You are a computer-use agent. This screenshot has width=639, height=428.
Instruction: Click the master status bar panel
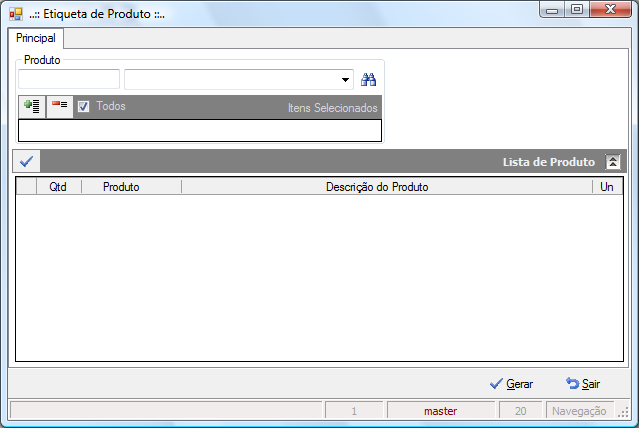[441, 411]
